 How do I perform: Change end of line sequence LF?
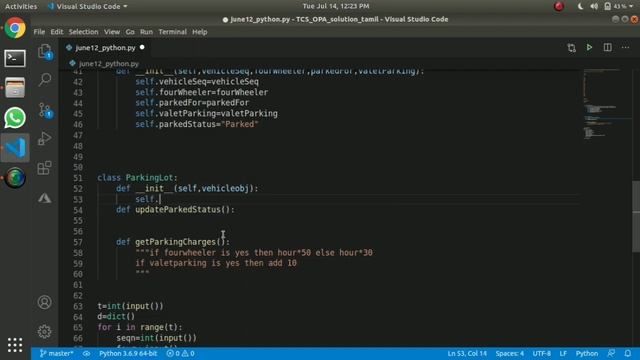click(563, 353)
